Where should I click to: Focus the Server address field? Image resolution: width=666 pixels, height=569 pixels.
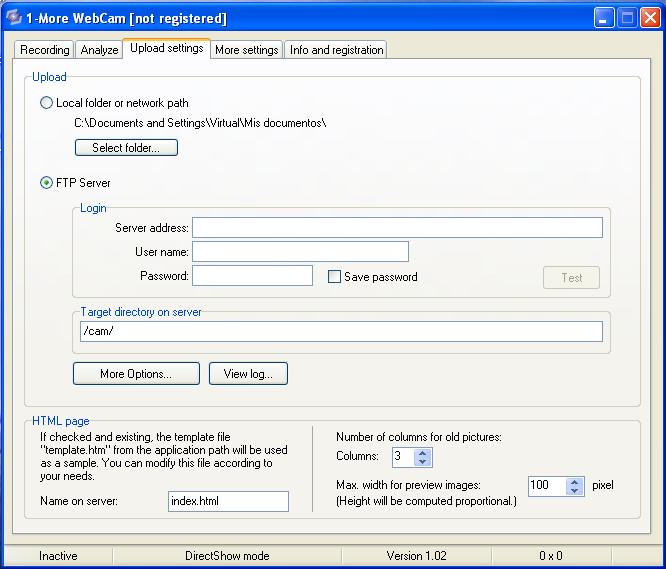[x=397, y=228]
